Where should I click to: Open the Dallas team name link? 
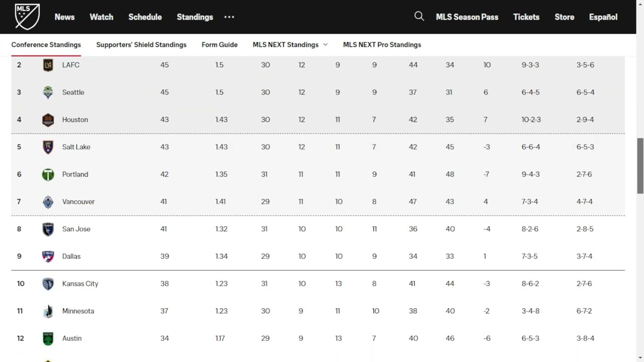pyautogui.click(x=71, y=256)
